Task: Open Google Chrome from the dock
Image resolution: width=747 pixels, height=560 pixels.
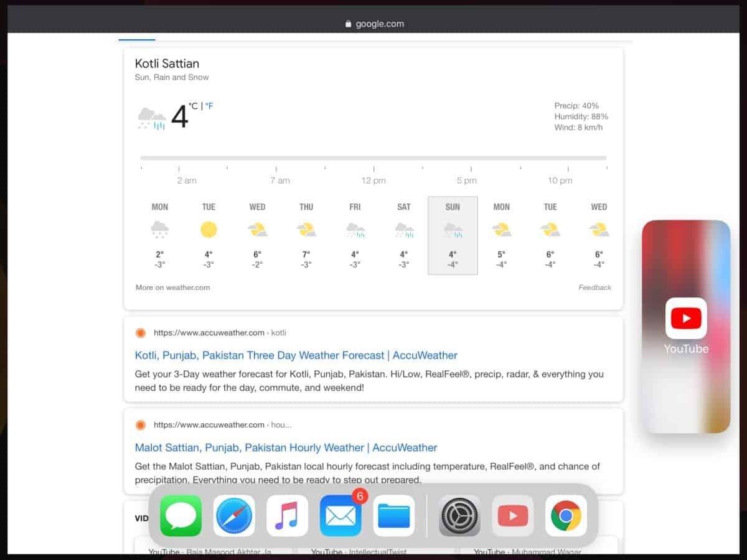Action: 566,516
